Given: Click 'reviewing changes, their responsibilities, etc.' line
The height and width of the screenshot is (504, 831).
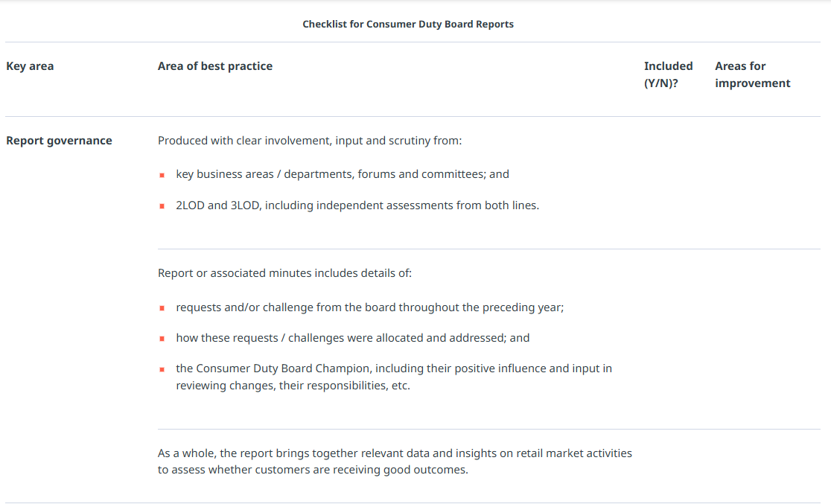Looking at the screenshot, I should tap(293, 386).
